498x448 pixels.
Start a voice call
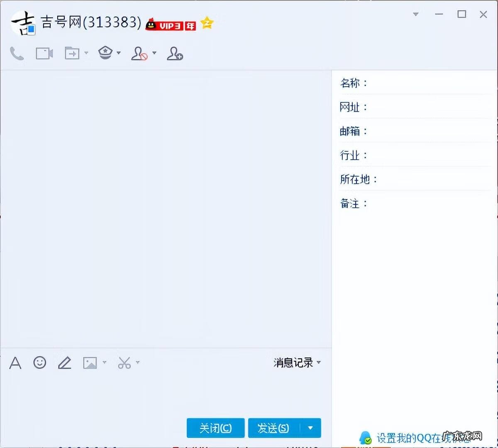pos(17,53)
